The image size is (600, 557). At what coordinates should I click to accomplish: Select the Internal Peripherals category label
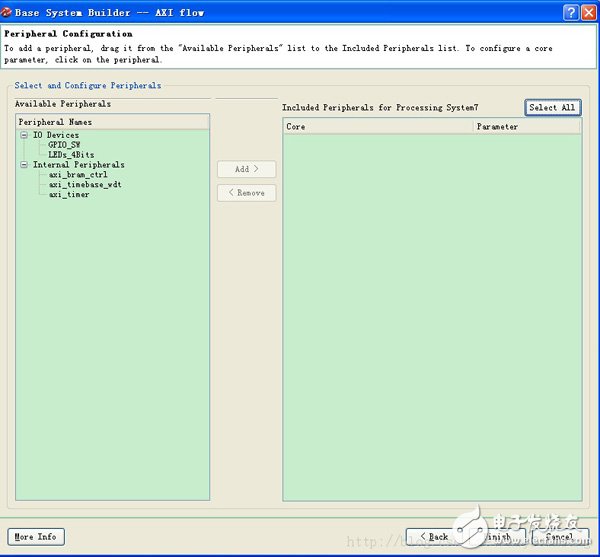click(x=79, y=165)
